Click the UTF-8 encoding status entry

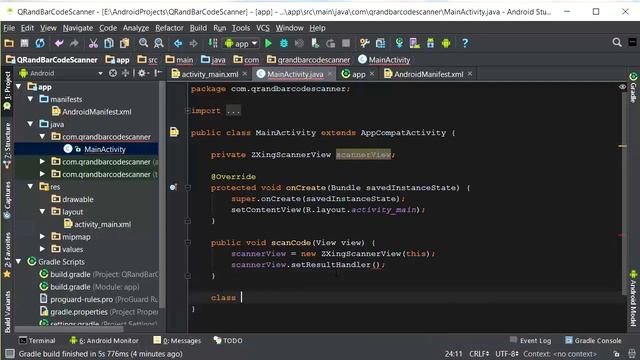coord(507,353)
